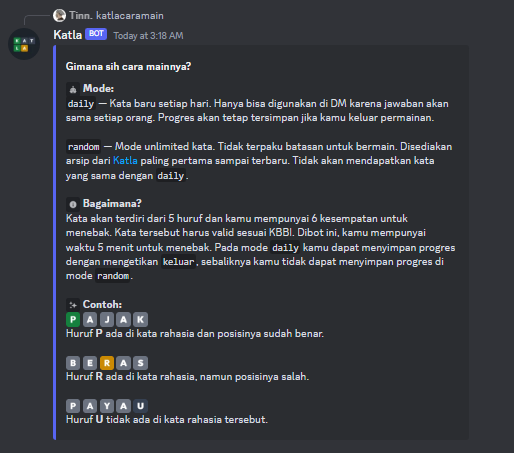The width and height of the screenshot is (514, 453).
Task: Open the Katla bot username profile
Action: click(x=68, y=35)
